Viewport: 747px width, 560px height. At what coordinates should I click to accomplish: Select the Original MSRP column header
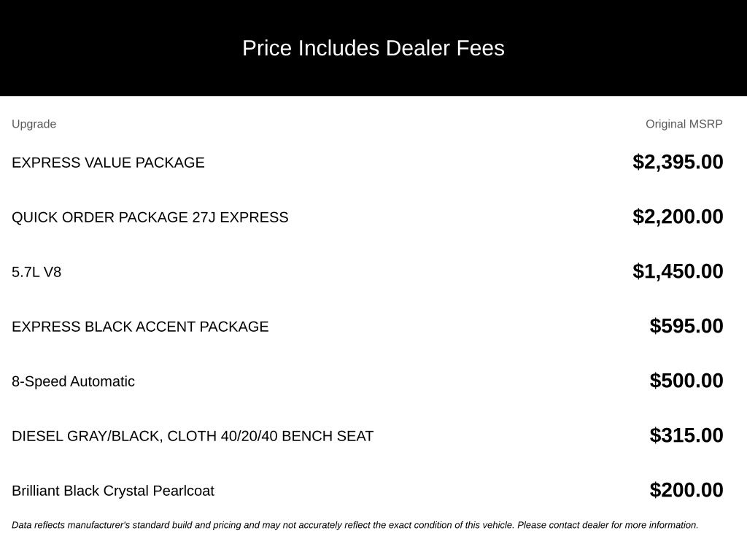point(684,124)
